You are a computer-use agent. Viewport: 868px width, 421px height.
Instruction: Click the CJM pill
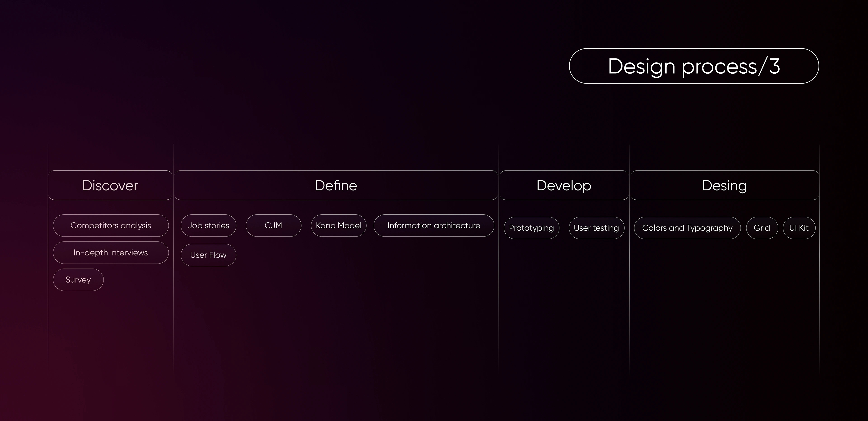pyautogui.click(x=273, y=226)
